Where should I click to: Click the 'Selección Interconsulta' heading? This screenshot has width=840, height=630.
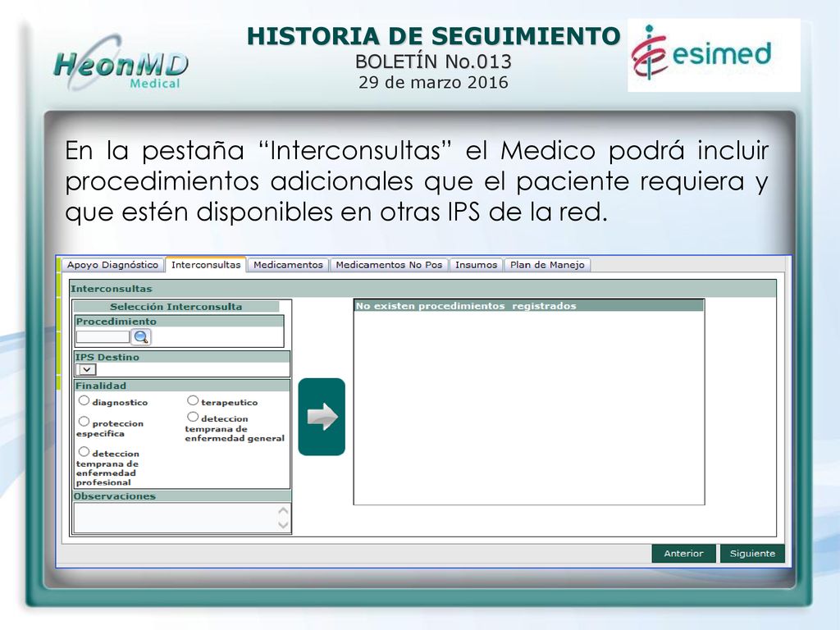tap(176, 307)
